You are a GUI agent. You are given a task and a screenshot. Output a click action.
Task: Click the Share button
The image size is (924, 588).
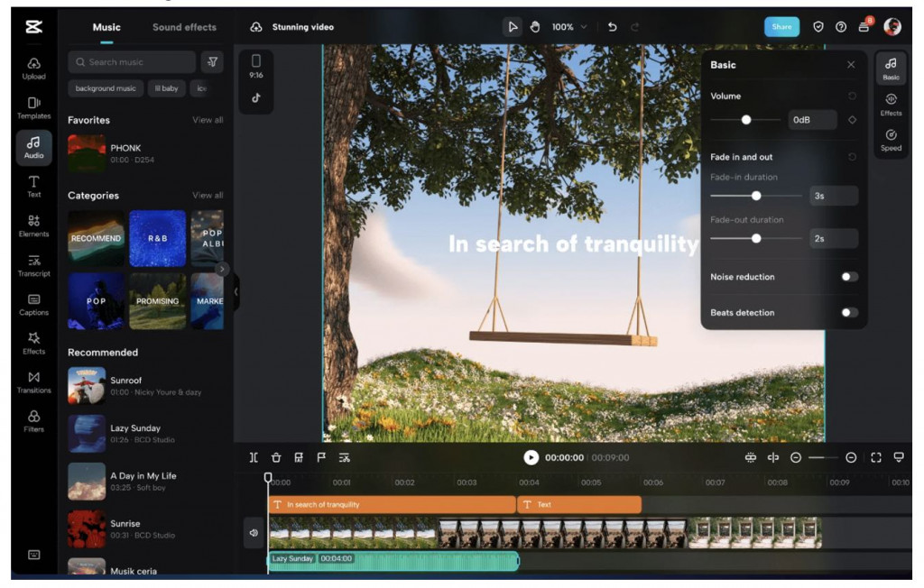pos(781,27)
